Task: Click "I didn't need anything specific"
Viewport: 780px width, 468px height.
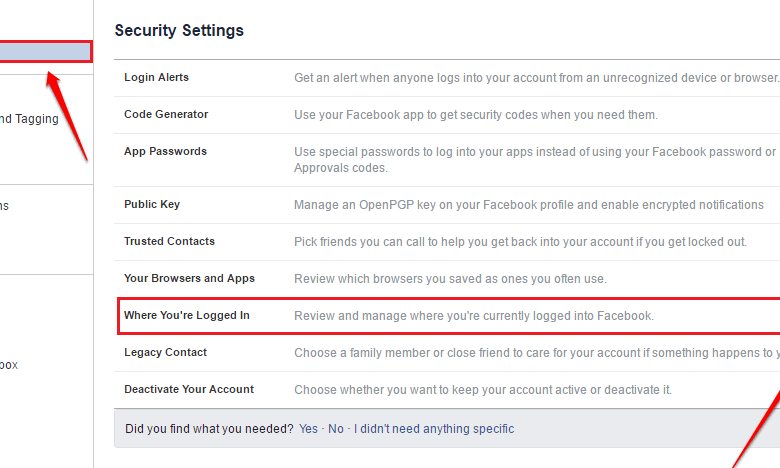Action: point(434,429)
